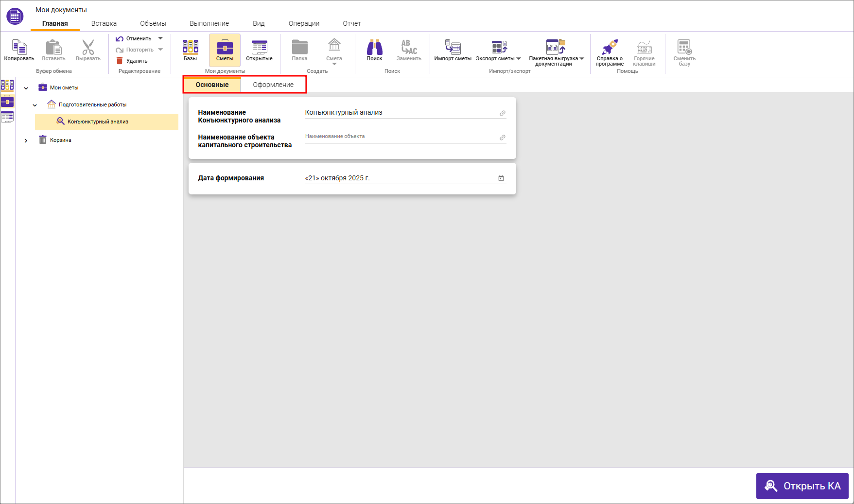Open the Экспорт сметы dropdown
854x504 pixels.
pyautogui.click(x=519, y=59)
